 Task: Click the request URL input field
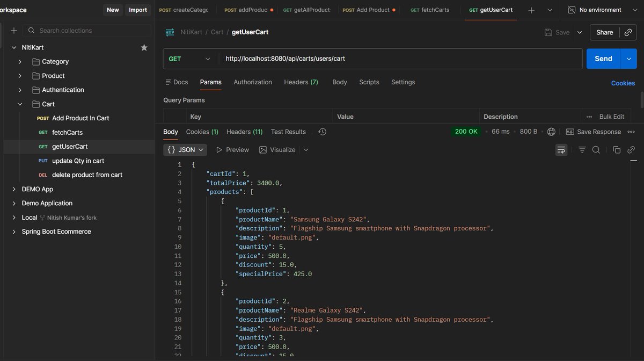pos(400,59)
